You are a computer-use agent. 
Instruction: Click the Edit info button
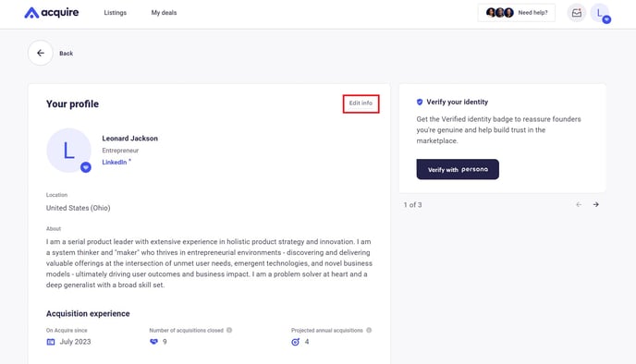[361, 103]
